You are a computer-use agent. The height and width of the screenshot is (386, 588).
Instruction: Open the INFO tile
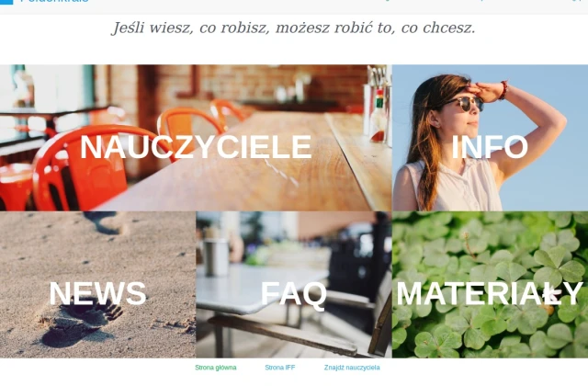[x=490, y=138]
